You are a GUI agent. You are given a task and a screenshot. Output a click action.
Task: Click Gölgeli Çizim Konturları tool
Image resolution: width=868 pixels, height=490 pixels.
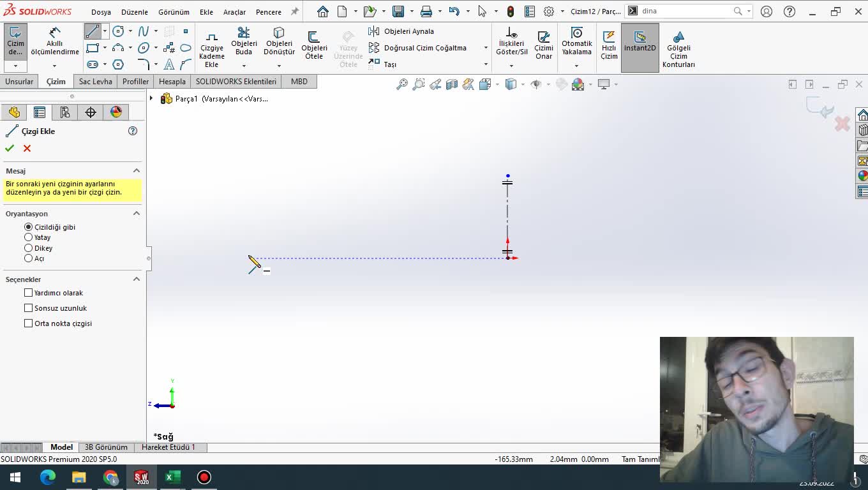tap(678, 50)
